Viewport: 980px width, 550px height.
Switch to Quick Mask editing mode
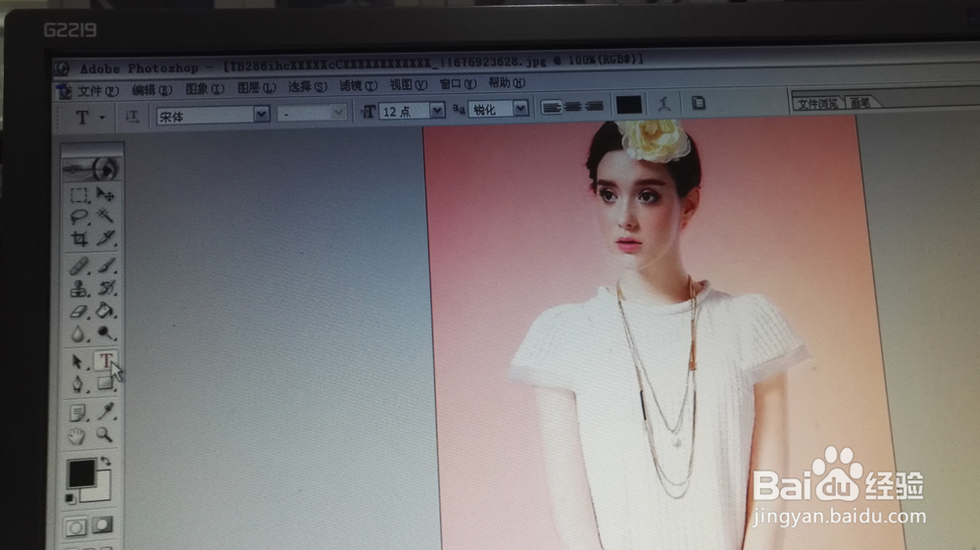[x=103, y=525]
